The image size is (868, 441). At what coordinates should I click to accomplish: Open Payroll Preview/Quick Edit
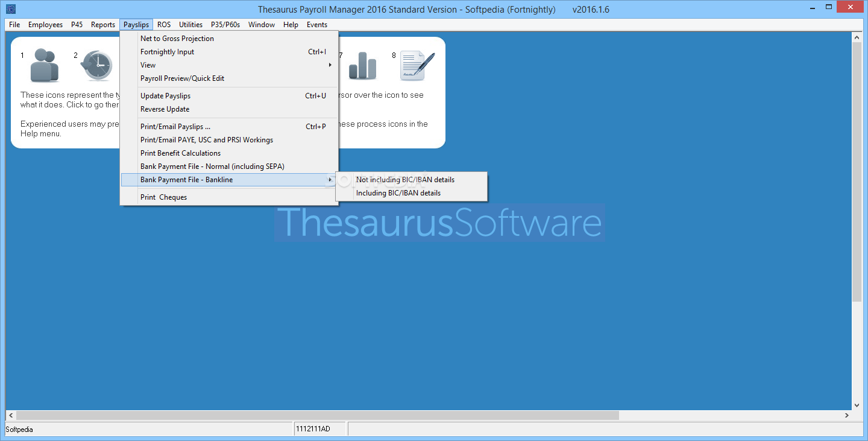tap(229, 78)
